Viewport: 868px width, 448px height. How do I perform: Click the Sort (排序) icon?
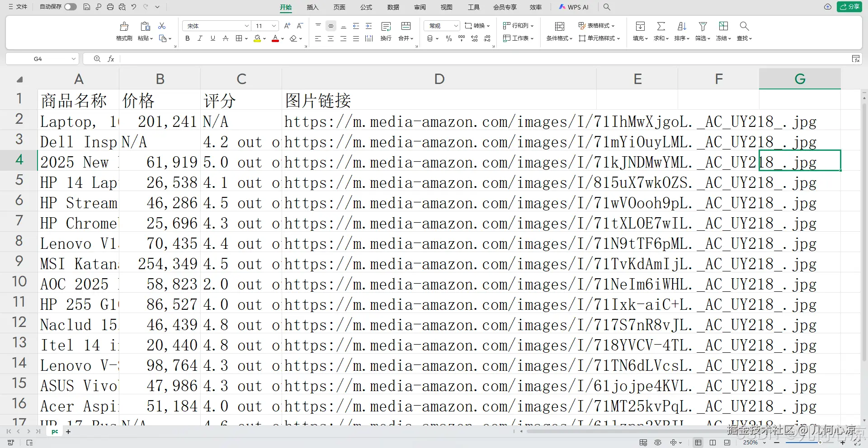pos(682,26)
